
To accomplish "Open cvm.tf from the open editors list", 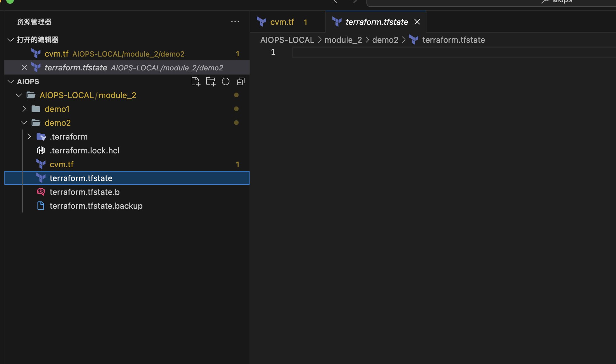I will coord(127,53).
